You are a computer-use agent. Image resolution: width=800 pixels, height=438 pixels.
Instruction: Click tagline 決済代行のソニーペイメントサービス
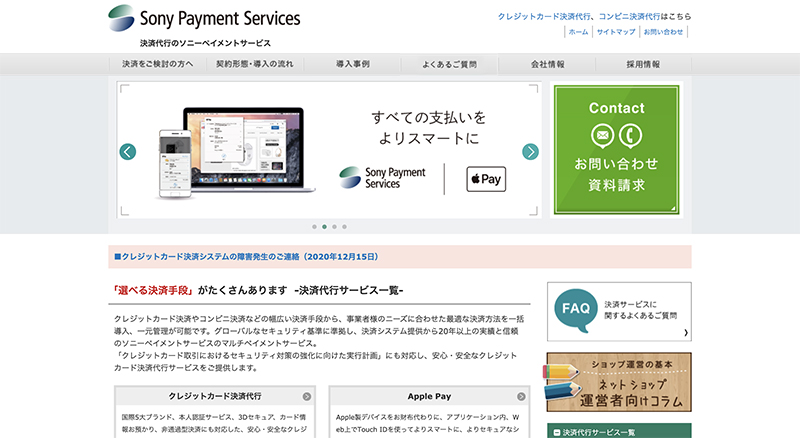205,43
